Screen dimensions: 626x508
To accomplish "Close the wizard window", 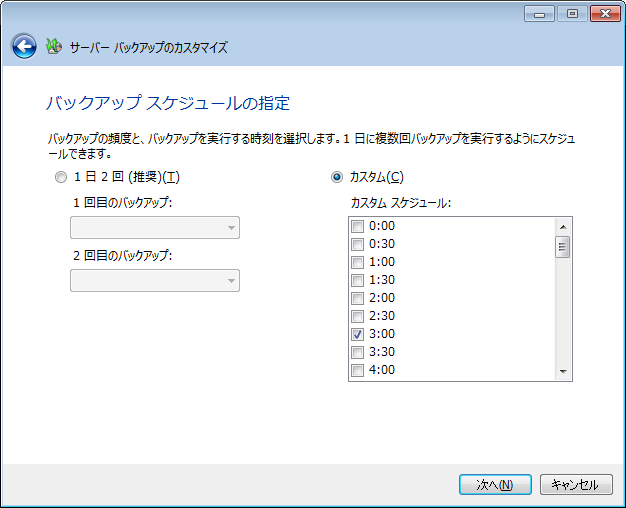I will (605, 14).
